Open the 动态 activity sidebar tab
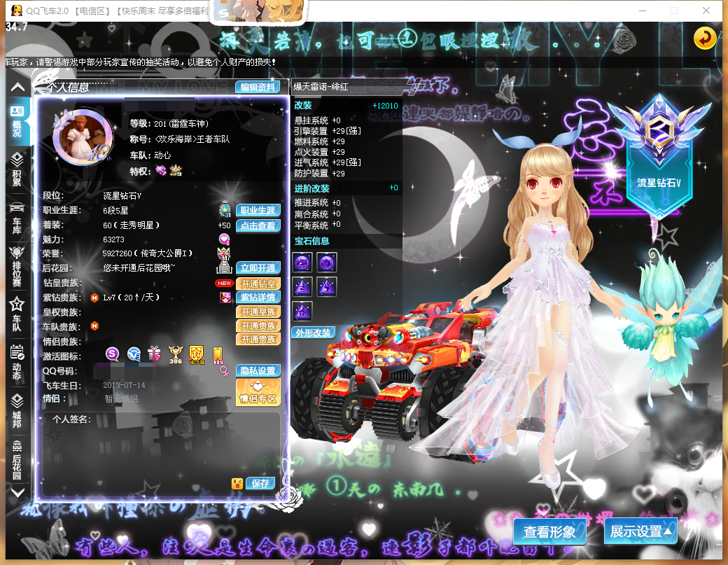Screen dimensions: 728x565 point(17,363)
